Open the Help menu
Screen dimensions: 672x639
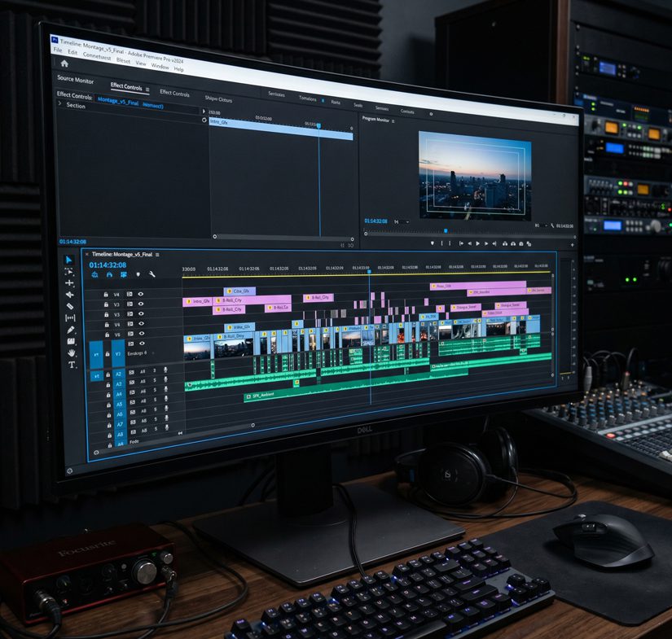coord(178,69)
